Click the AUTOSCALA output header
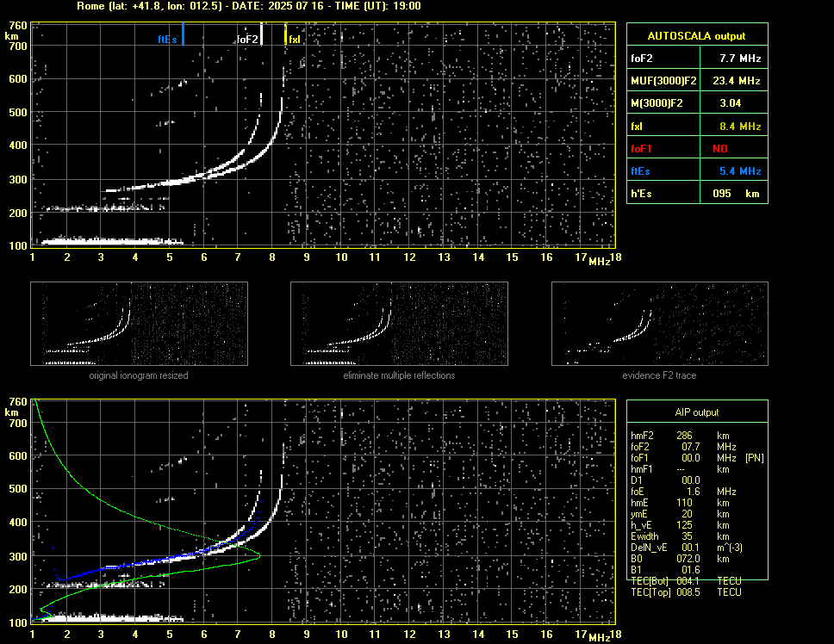This screenshot has width=834, height=644. 697,36
